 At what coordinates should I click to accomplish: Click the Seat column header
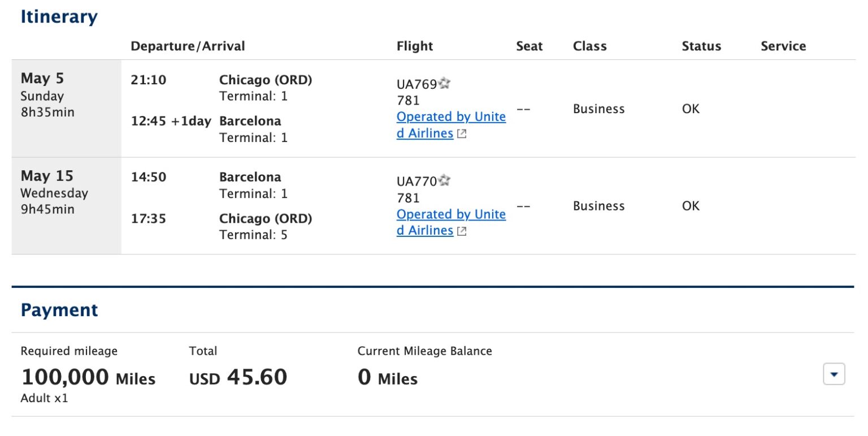point(529,46)
